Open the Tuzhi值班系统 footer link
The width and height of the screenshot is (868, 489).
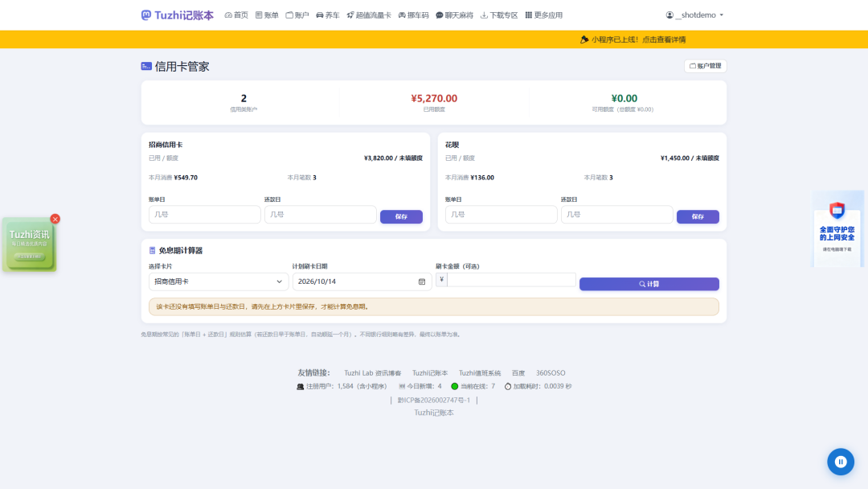(x=479, y=373)
